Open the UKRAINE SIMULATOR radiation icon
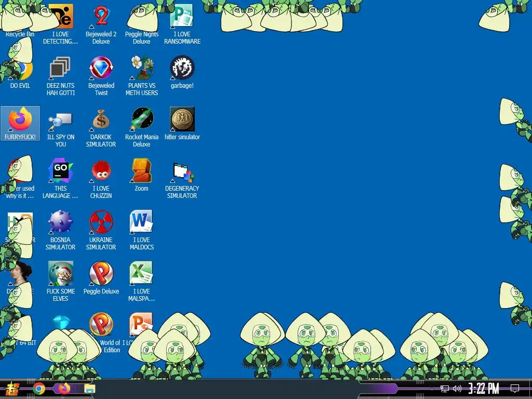Viewport: 532px width, 399px height. tap(101, 230)
